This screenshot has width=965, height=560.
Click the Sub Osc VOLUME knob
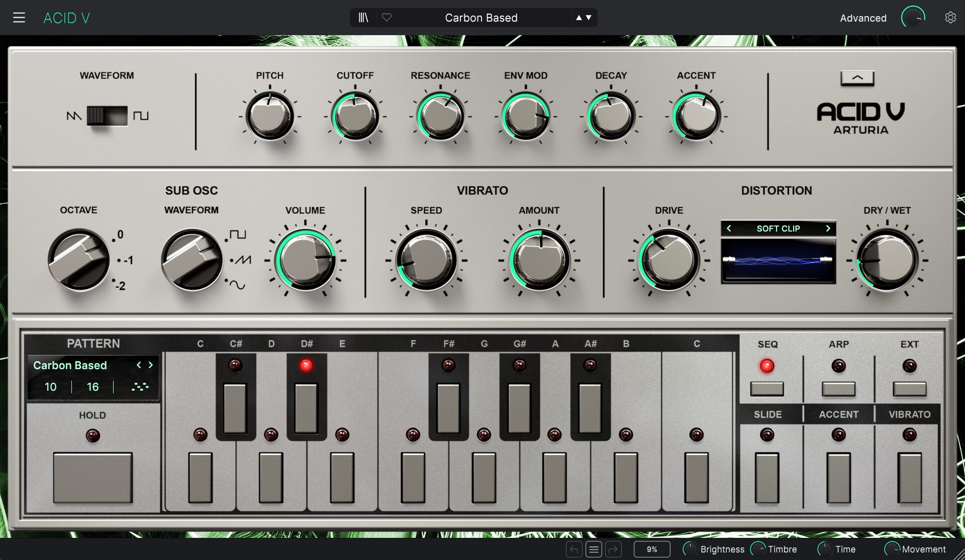pos(306,260)
